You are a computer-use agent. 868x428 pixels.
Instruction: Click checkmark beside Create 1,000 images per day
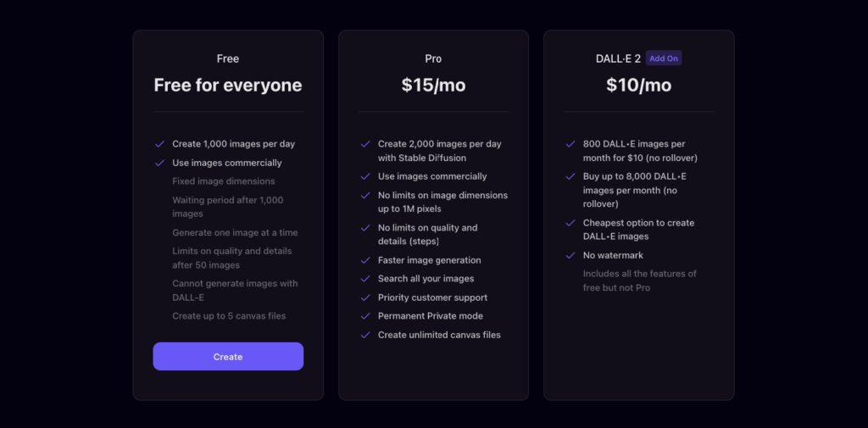159,144
